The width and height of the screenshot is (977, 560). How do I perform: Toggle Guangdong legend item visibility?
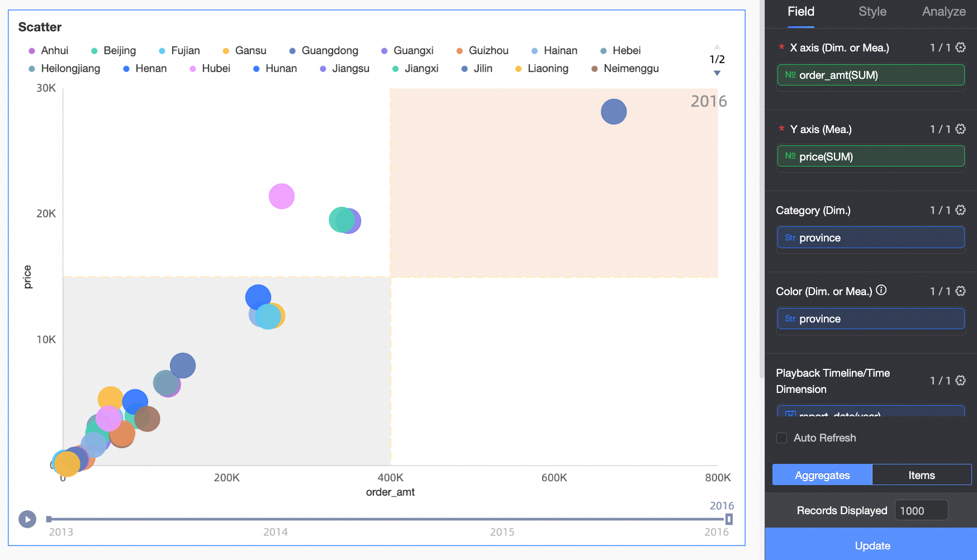[x=324, y=51]
